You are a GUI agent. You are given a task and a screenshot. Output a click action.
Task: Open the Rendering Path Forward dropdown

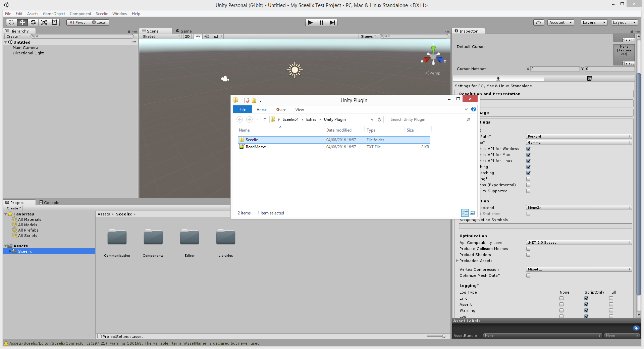[x=579, y=137]
